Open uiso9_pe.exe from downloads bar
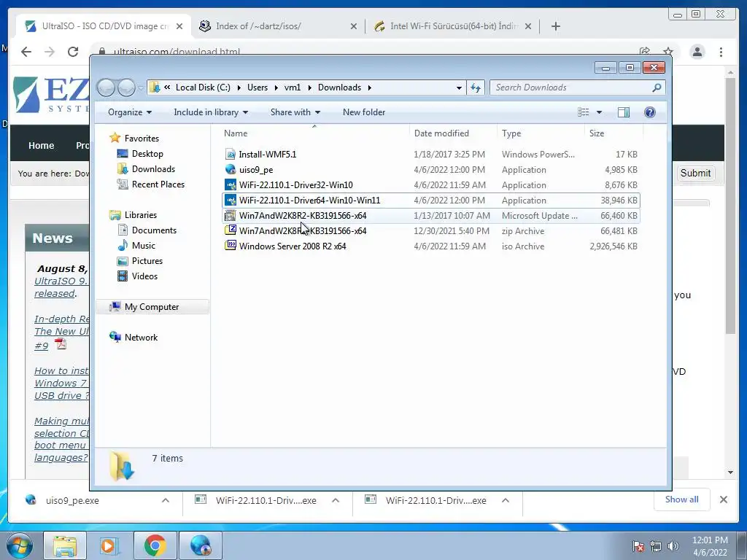The width and height of the screenshot is (747, 560). click(x=72, y=500)
